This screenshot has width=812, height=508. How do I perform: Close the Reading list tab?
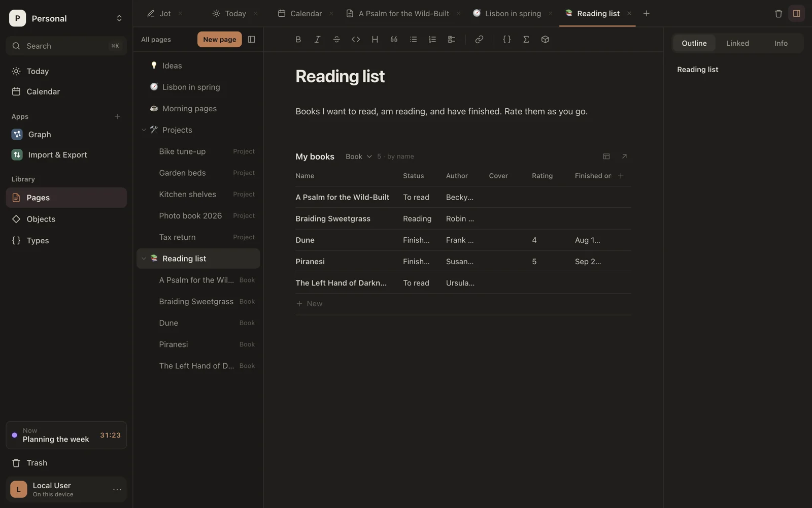629,14
